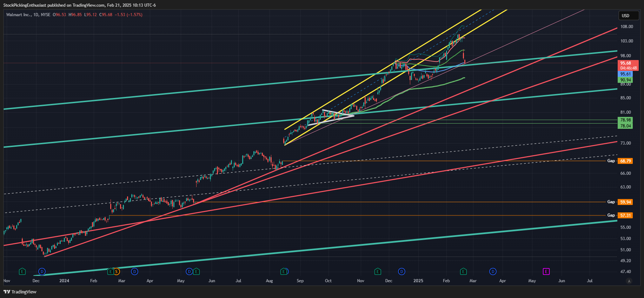
Task: Open the November 2024 earnings marker
Action: (x=378, y=271)
